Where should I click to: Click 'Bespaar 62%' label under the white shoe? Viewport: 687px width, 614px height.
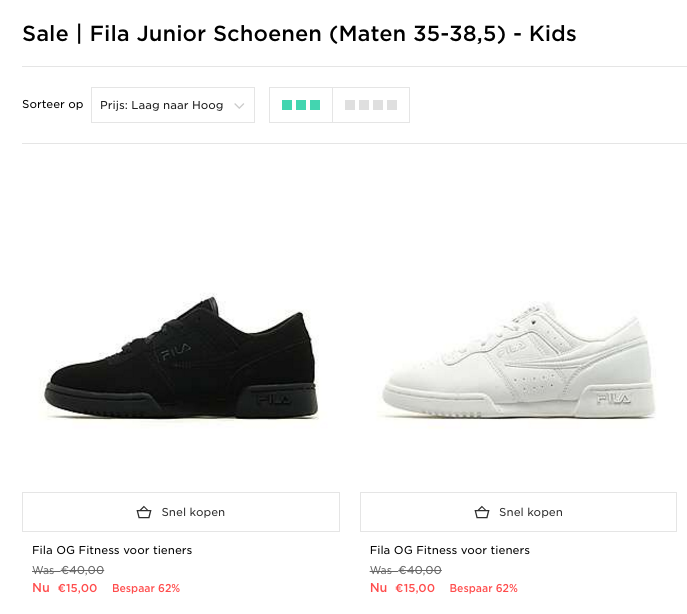[484, 588]
